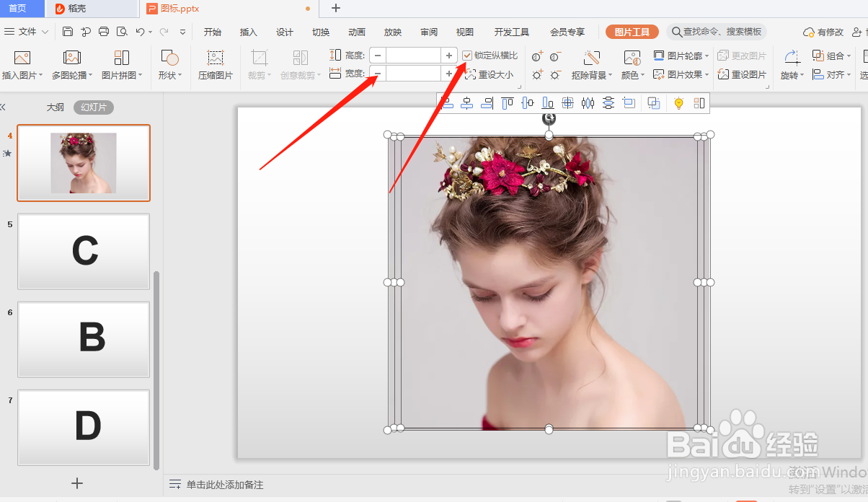The image size is (868, 502).
Task: Click the notes area 单击此处添加备注
Action: (225, 485)
